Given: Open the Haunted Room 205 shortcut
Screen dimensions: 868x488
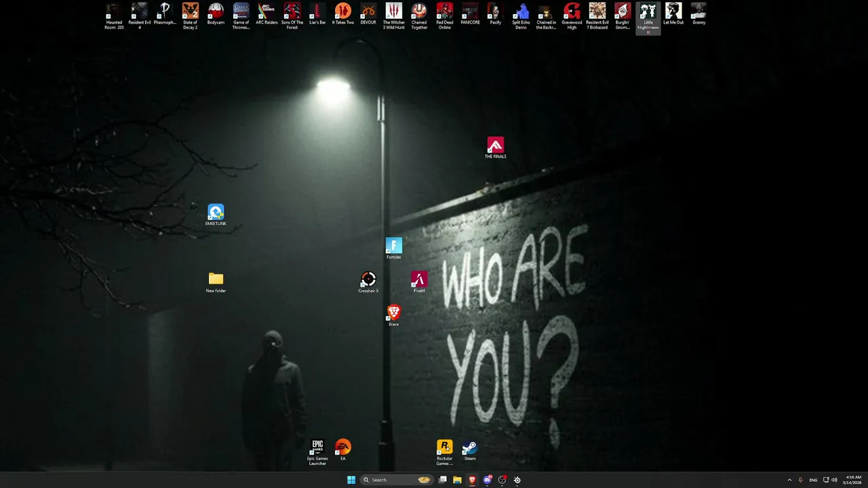Looking at the screenshot, I should pos(114,16).
